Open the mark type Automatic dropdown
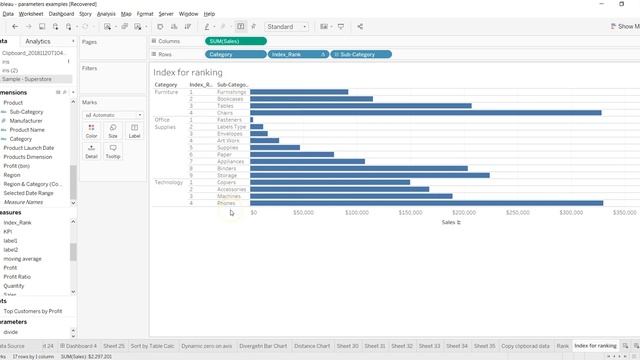The width and height of the screenshot is (640, 360). pyautogui.click(x=113, y=115)
